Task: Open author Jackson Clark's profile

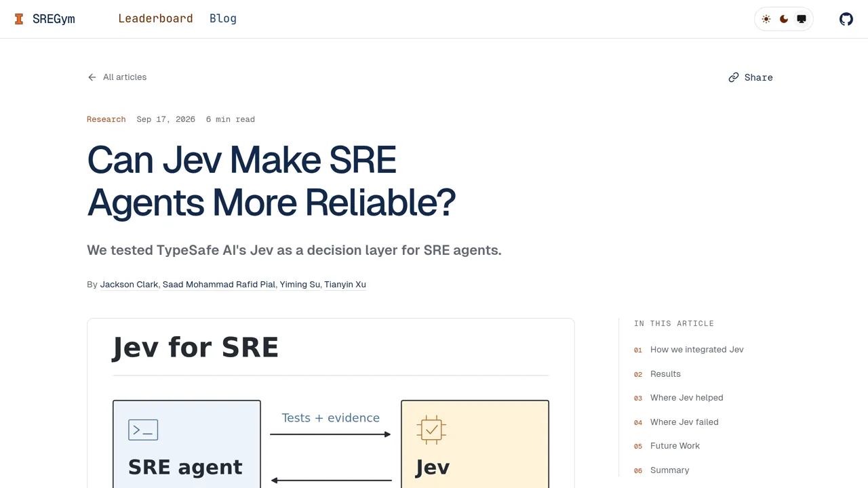Action: pos(129,285)
